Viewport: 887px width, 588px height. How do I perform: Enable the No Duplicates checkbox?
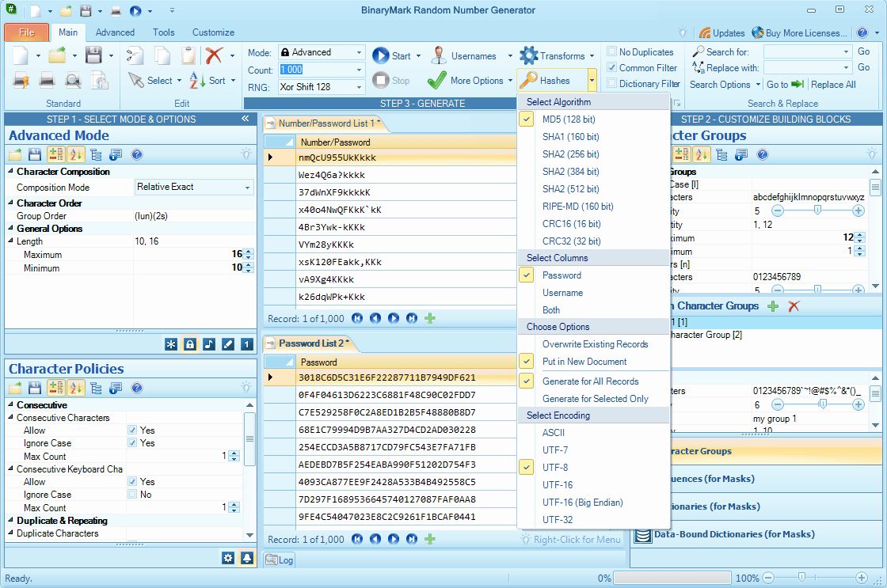[611, 51]
